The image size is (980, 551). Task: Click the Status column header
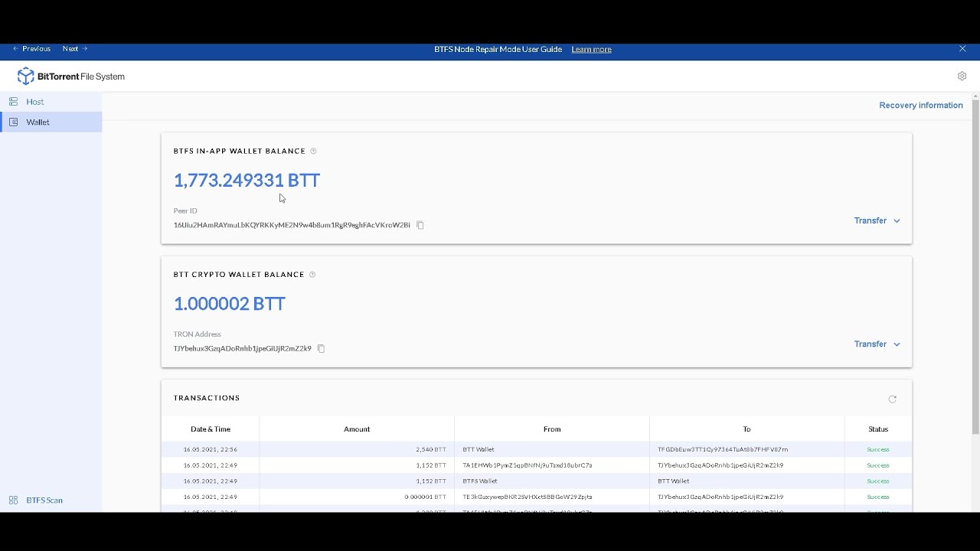(x=878, y=429)
